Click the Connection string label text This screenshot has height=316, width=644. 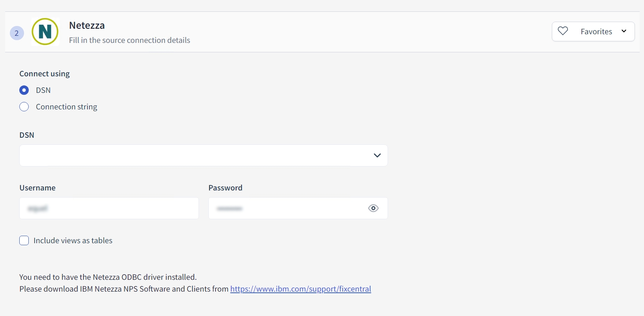coord(67,107)
